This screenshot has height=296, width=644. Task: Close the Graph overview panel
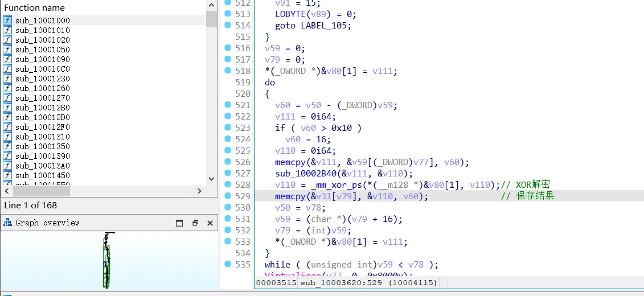pyautogui.click(x=210, y=223)
